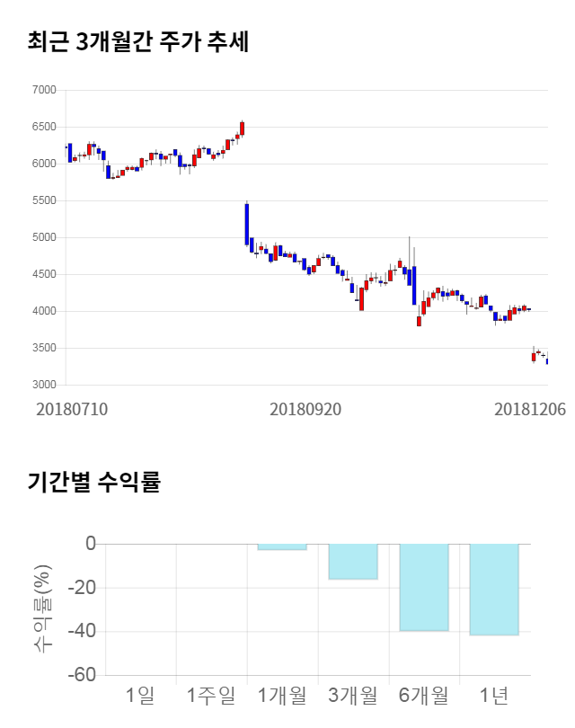Click the -40 return axis label
Viewport: 575px width, 728px height.
point(84,632)
